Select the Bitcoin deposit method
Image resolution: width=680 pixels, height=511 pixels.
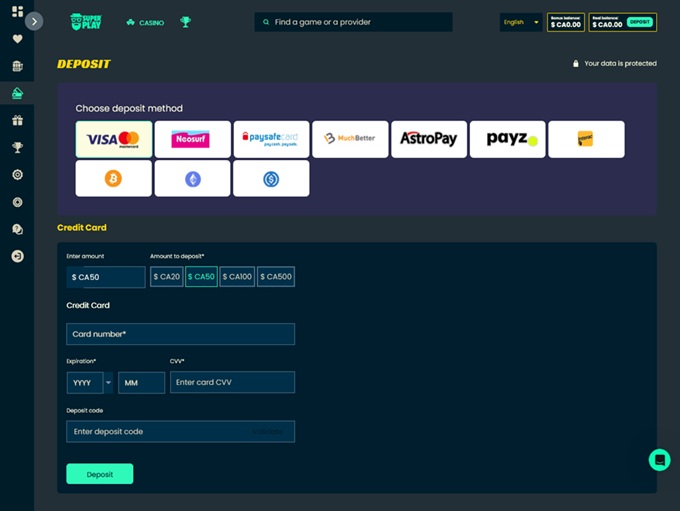[113, 179]
